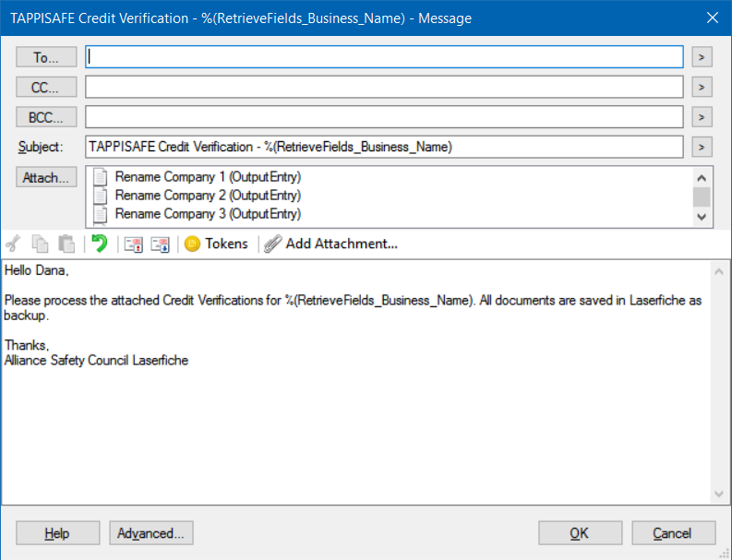732x560 pixels.
Task: Open token arrow next to BCC field
Action: point(702,117)
